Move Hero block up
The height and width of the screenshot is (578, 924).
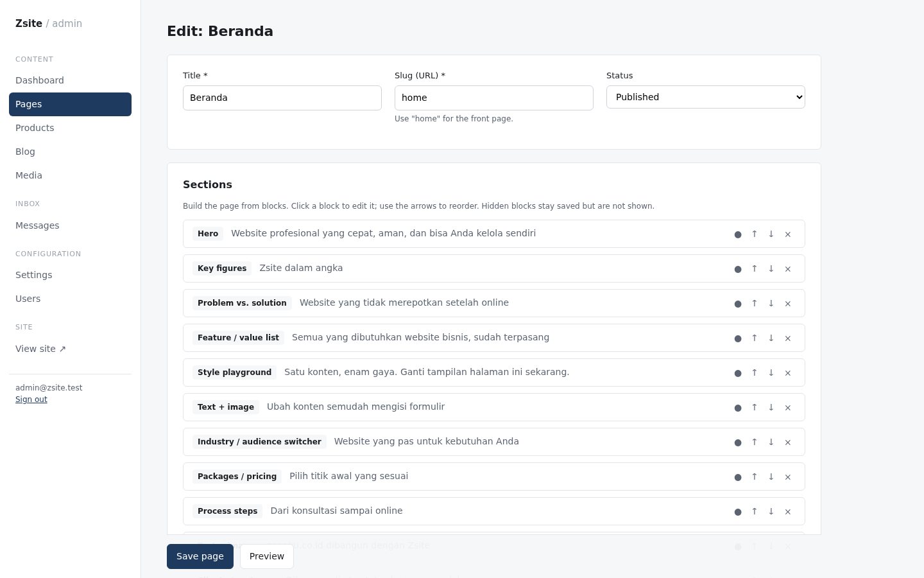pos(755,234)
